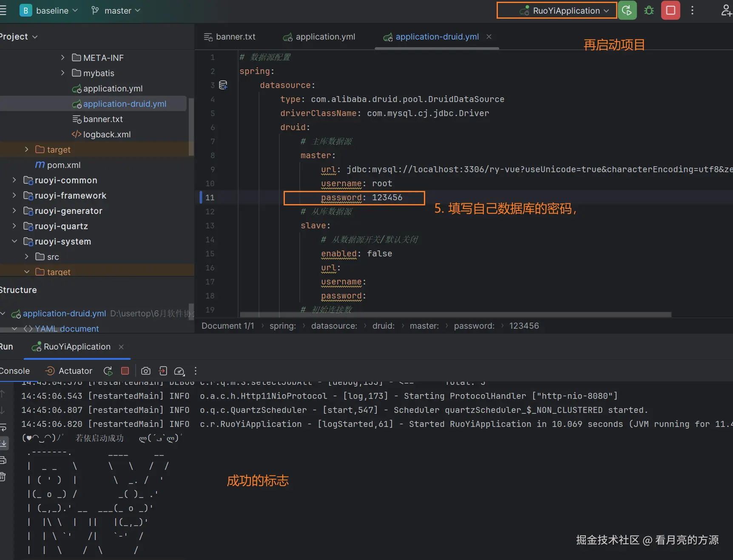Image resolution: width=733 pixels, height=560 pixels.
Task: Click the 'druid:' breadcrumb
Action: coord(384,326)
